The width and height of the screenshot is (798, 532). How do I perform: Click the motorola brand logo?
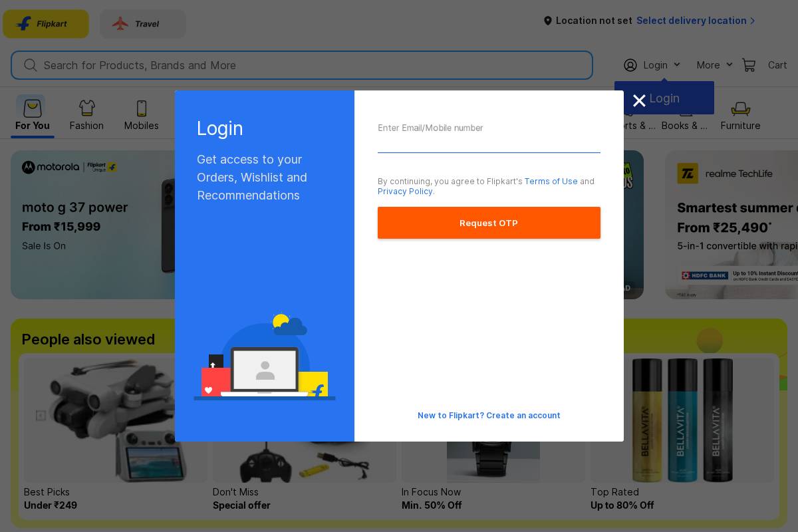(51, 167)
